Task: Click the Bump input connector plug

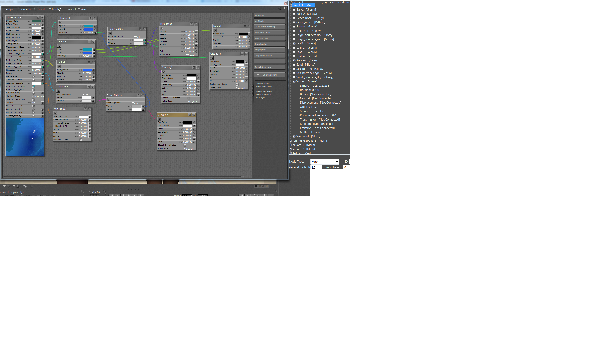Action: tap(43, 73)
